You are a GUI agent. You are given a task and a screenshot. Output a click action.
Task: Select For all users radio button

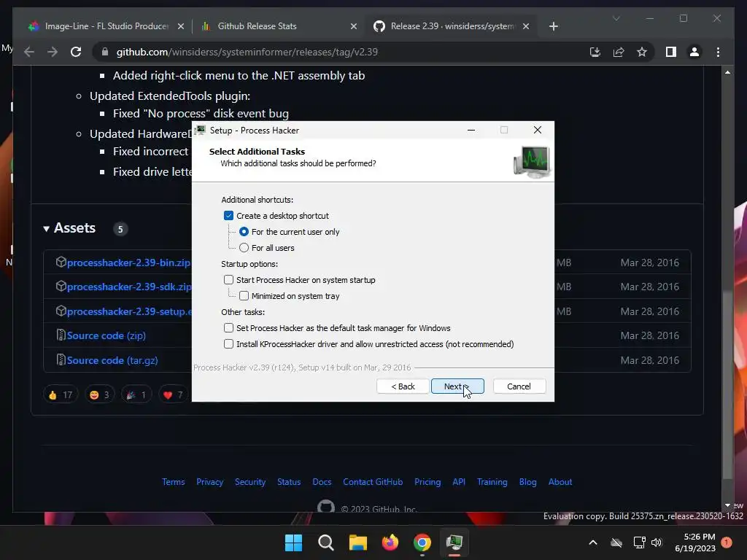[x=244, y=248]
